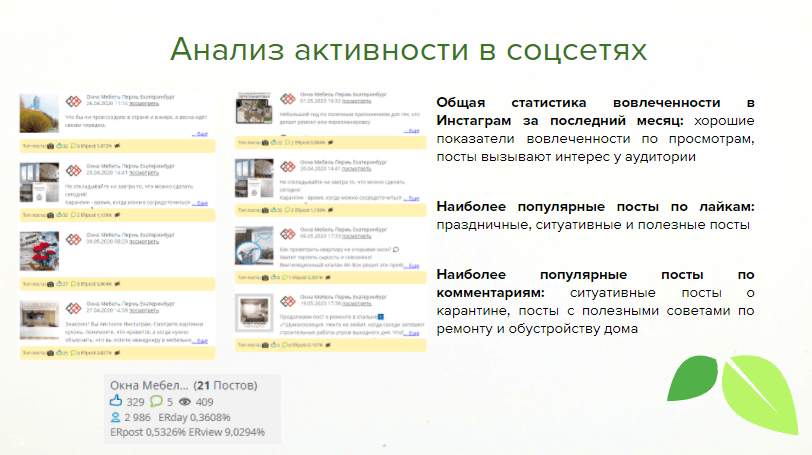Expand "Еще" link in the 26.04.2020 post
Viewport: 812px width, 455px height.
(200, 134)
